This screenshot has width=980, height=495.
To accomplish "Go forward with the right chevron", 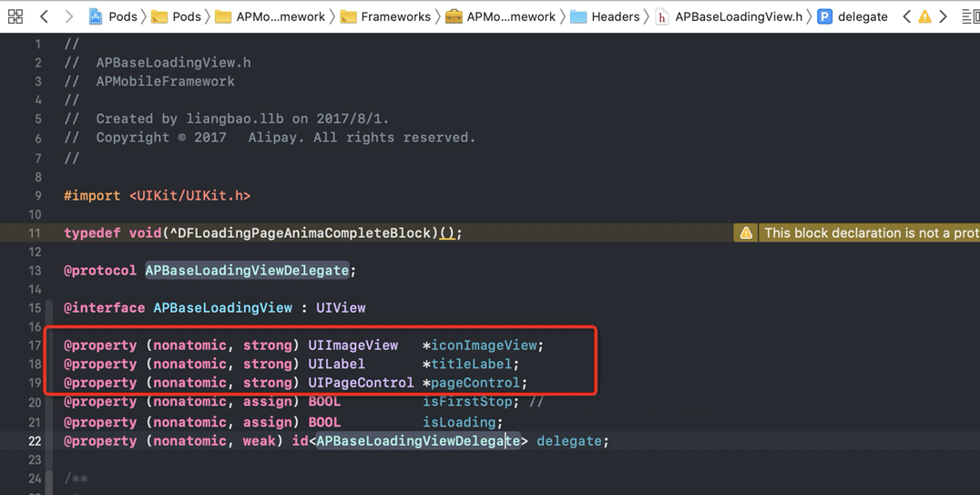I will [68, 16].
